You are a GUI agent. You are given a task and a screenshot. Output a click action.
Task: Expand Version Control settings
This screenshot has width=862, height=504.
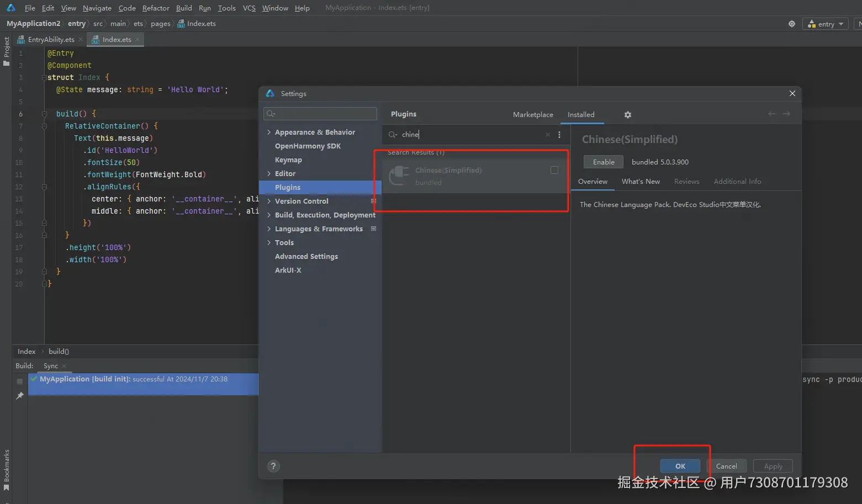[269, 201]
